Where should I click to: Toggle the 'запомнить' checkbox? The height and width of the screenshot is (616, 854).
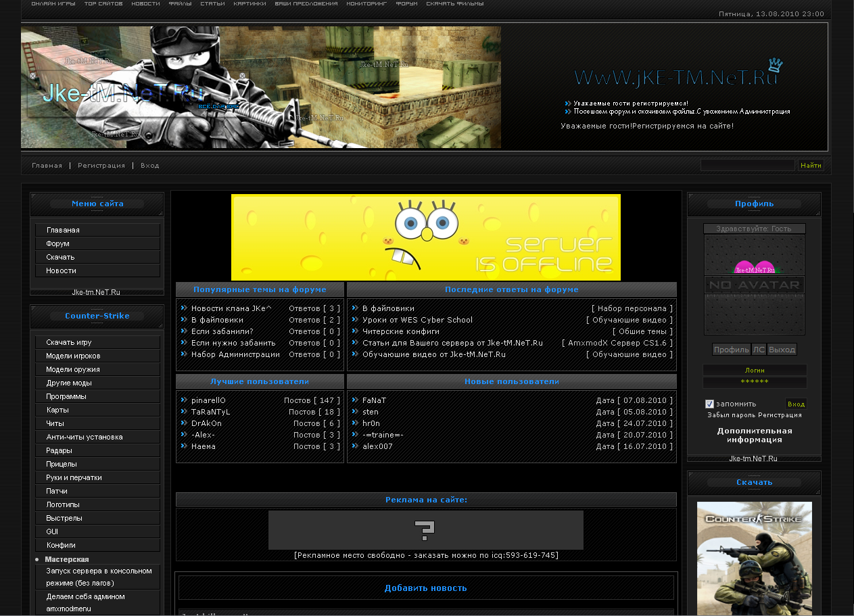pos(709,404)
